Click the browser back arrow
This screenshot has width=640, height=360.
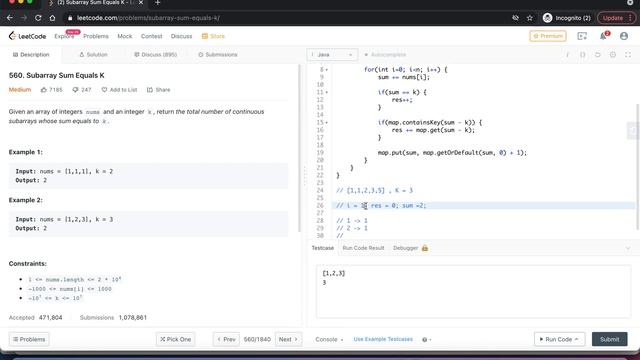(x=10, y=18)
